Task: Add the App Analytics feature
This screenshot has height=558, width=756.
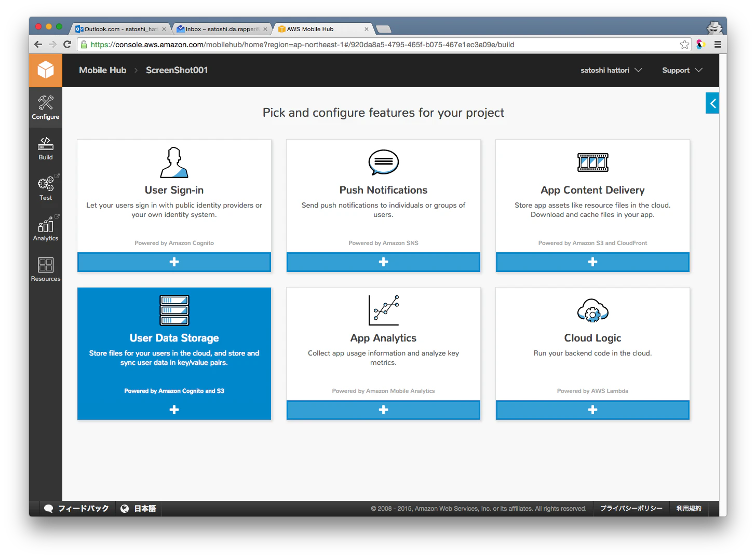Action: 384,410
